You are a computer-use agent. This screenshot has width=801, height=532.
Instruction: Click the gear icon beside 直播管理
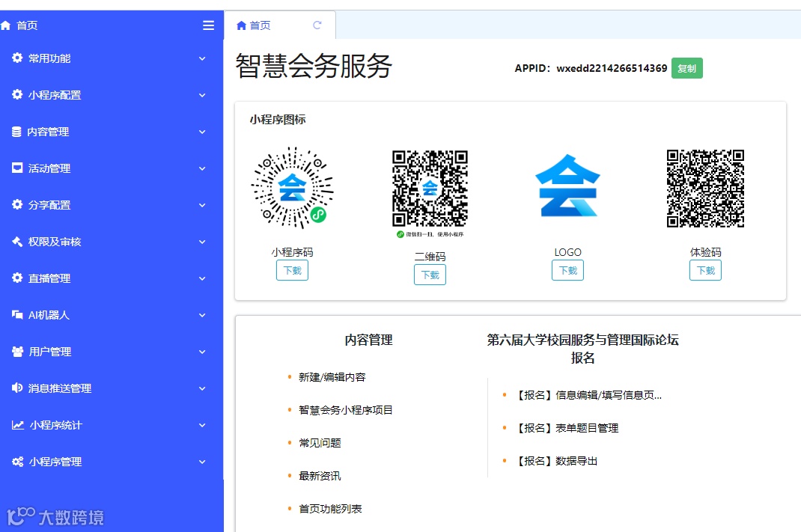(17, 278)
